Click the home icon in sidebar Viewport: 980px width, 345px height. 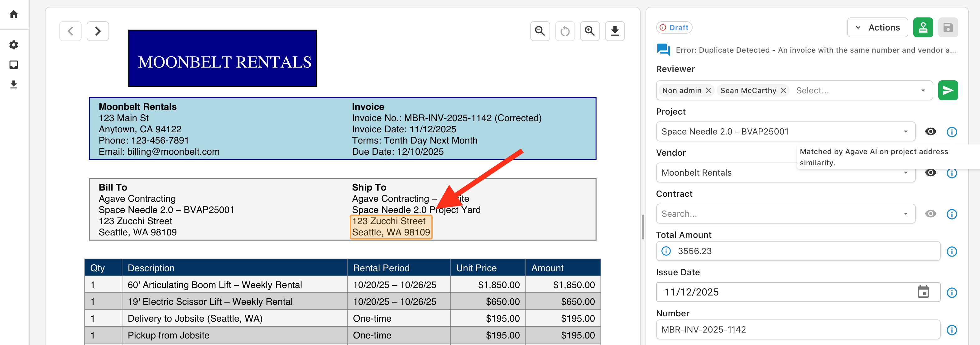point(14,14)
